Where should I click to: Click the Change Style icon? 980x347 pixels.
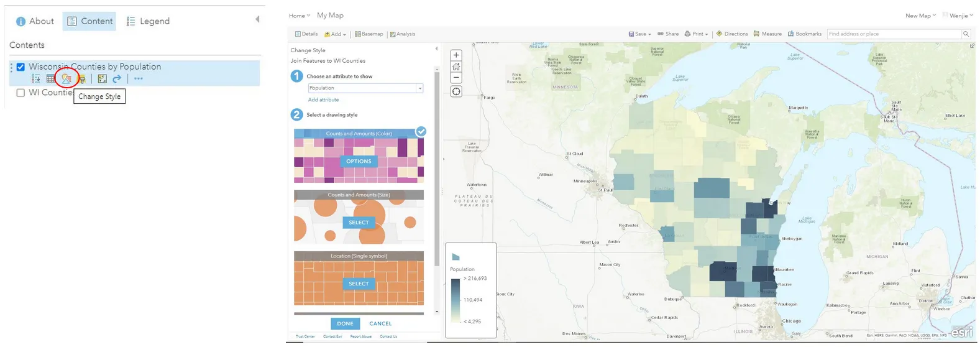(x=66, y=79)
